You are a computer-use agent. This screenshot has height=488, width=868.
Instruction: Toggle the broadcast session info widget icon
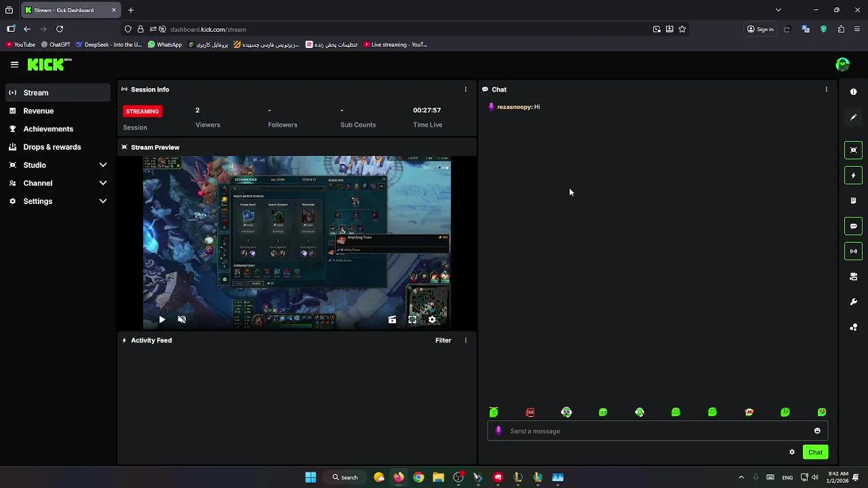pyautogui.click(x=854, y=251)
